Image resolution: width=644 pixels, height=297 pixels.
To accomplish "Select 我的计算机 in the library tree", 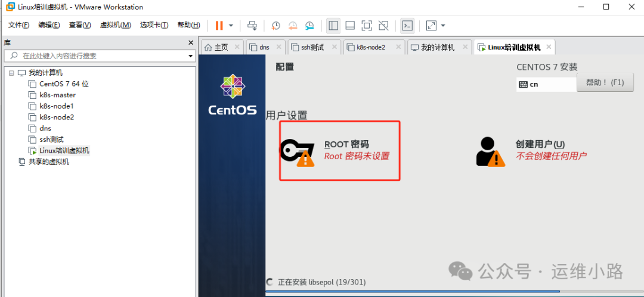I will click(45, 73).
